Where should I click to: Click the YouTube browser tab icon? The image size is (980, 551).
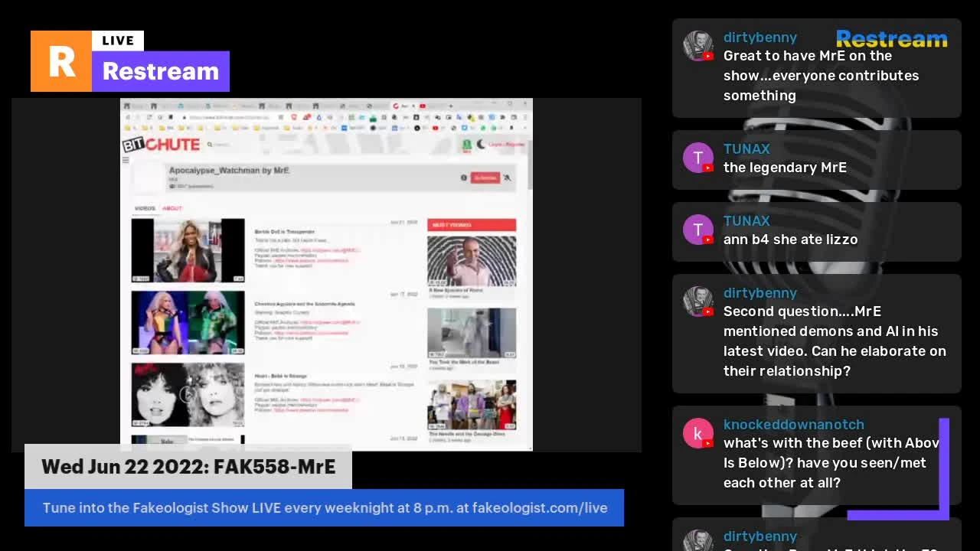tap(422, 106)
